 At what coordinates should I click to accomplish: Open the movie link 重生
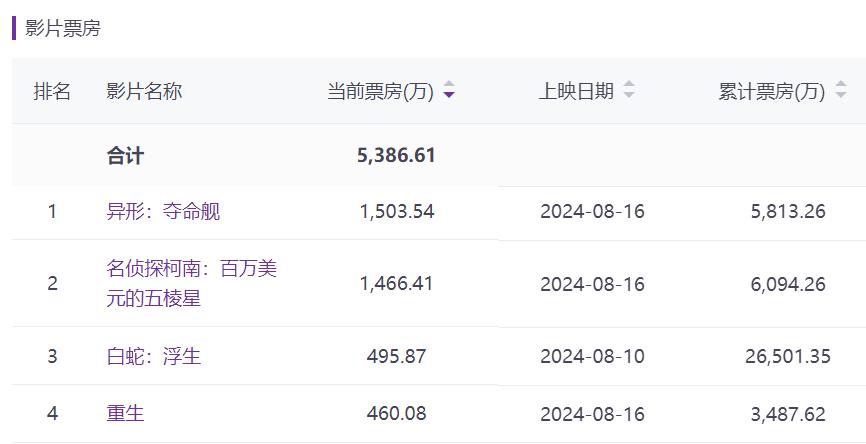tap(125, 413)
